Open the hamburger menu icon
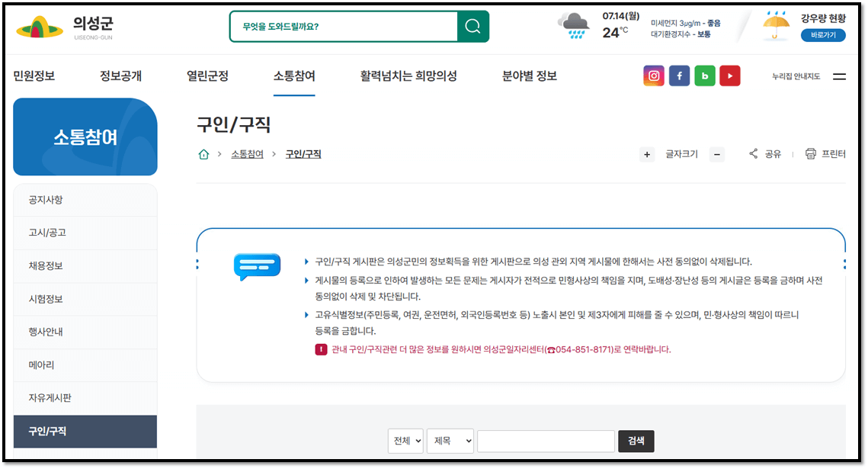868x469 pixels. tap(839, 75)
